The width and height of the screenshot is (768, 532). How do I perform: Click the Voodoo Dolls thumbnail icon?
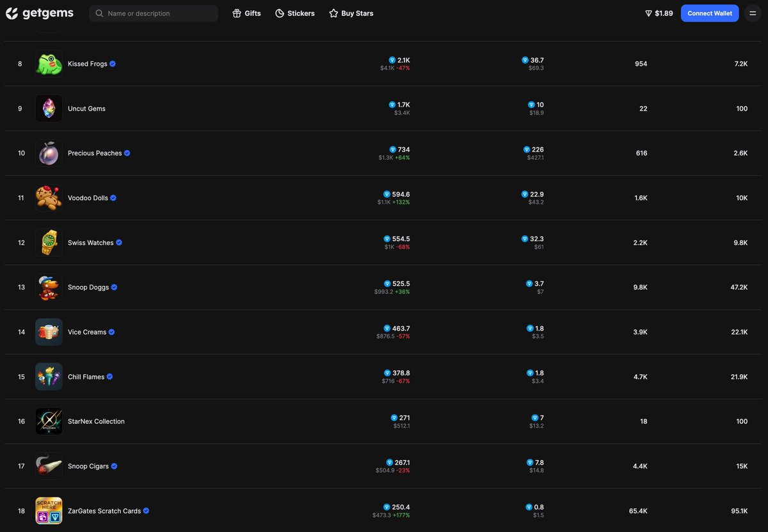pos(49,198)
